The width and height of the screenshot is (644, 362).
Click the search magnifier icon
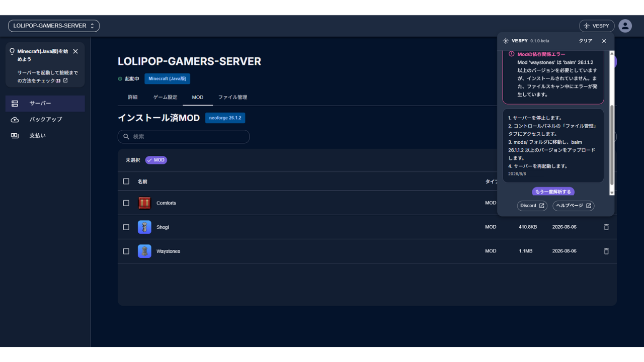[126, 137]
